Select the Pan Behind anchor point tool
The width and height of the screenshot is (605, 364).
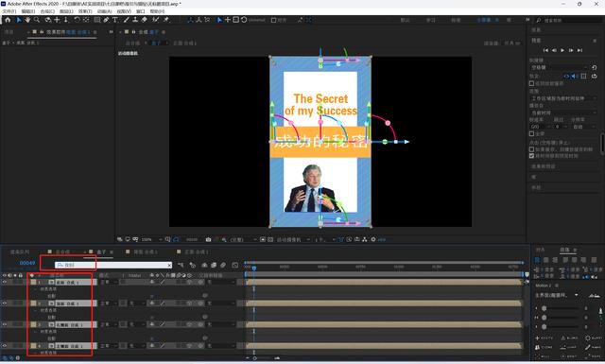click(x=86, y=20)
